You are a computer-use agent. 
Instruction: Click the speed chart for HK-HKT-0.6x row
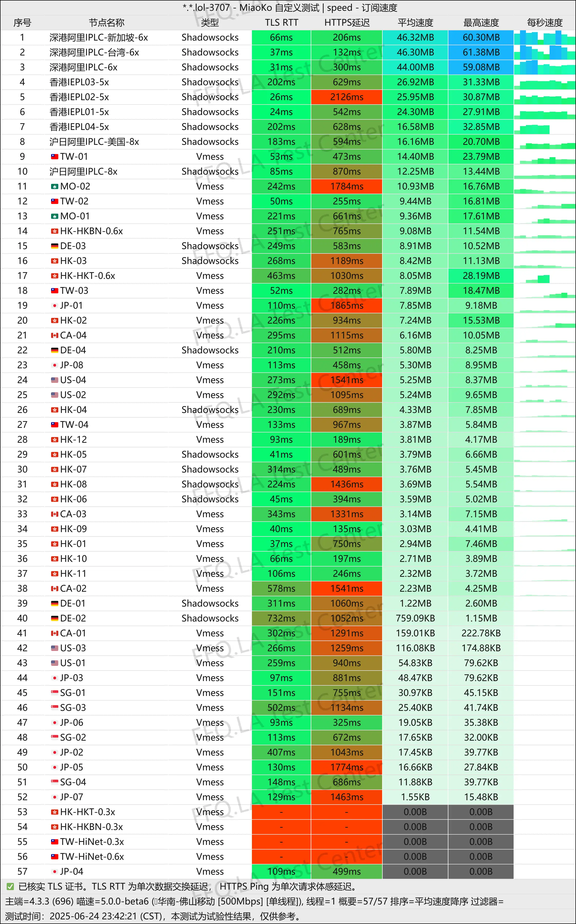[545, 276]
